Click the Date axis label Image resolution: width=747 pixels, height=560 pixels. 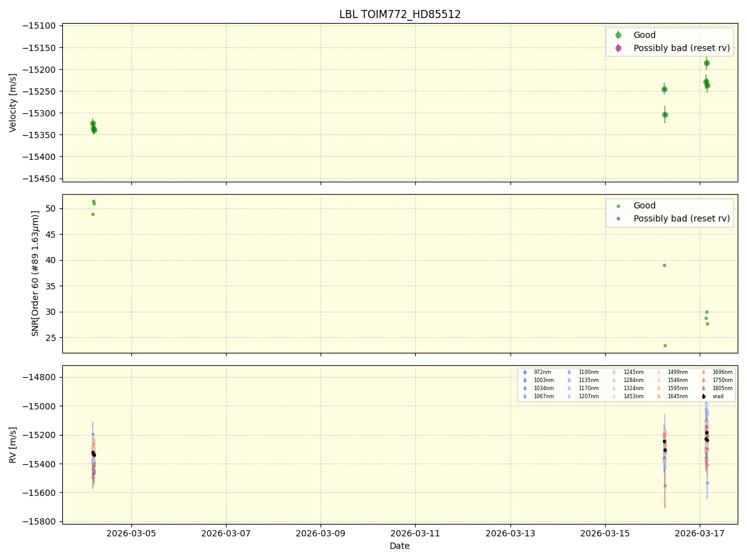[x=399, y=546]
